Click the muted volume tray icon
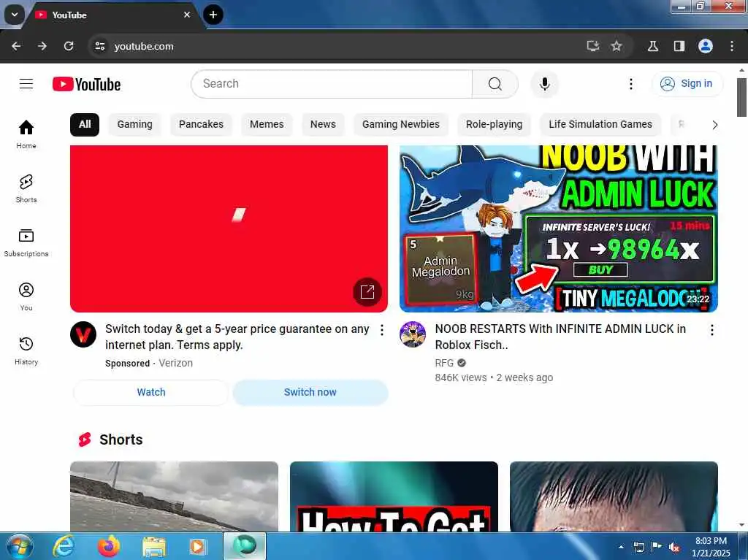This screenshot has height=560, width=748. pos(674,547)
